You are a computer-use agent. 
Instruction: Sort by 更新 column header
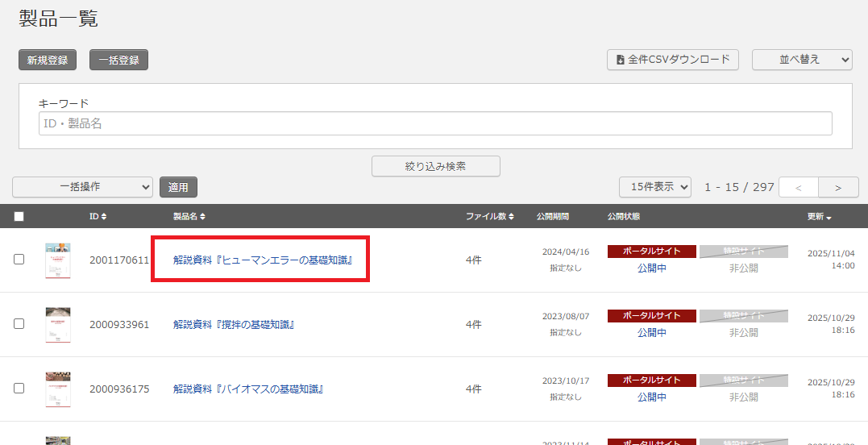click(x=820, y=216)
